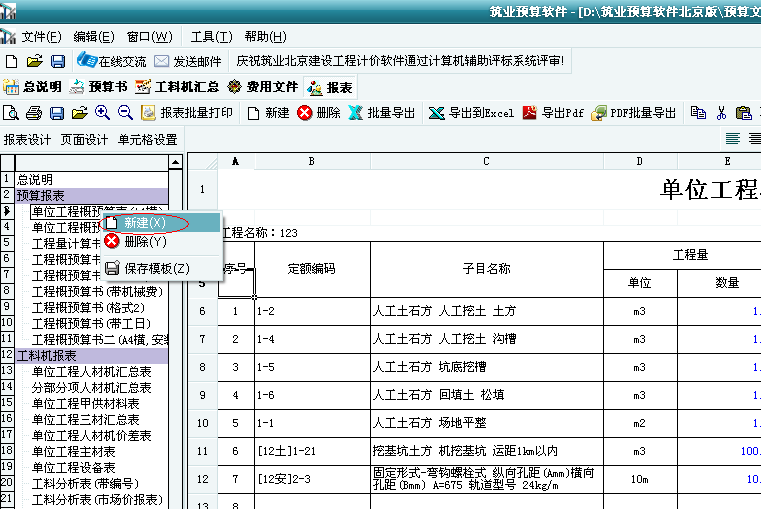Screen dimensions: 761x509
Task: Collapse the 工料机报表 group in report list
Action: (x=6, y=355)
